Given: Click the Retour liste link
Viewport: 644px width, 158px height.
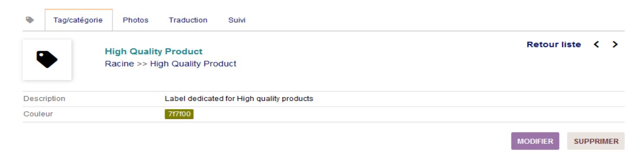Looking at the screenshot, I should [x=554, y=45].
